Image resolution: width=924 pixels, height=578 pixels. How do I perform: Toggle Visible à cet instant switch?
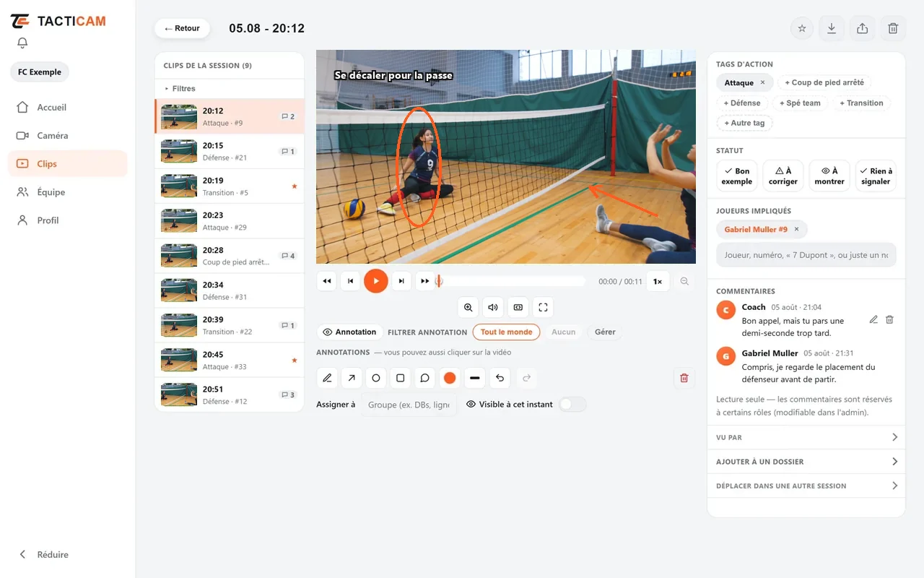[572, 405]
